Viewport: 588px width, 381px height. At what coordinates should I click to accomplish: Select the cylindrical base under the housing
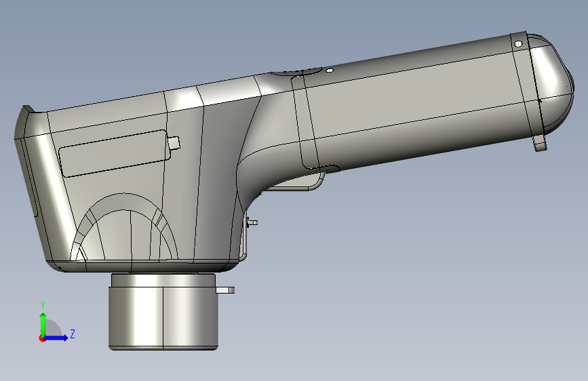(x=163, y=312)
